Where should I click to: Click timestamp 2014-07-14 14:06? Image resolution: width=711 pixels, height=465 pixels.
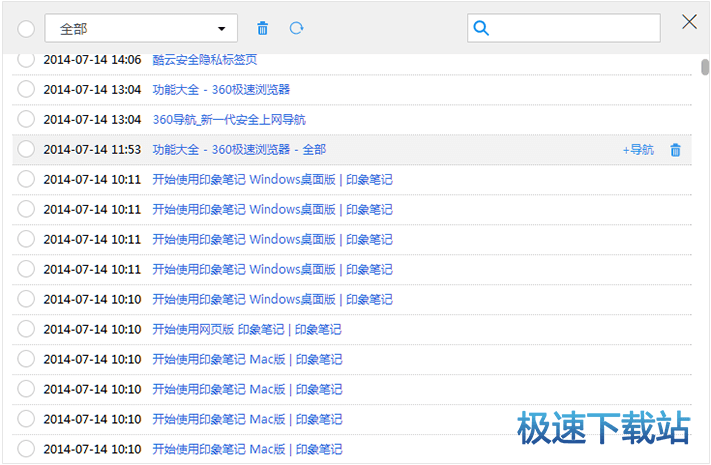pos(92,59)
